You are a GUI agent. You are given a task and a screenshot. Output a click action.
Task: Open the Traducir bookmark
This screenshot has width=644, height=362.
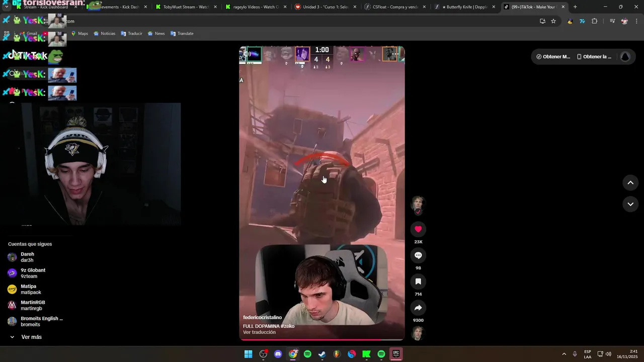coord(131,34)
